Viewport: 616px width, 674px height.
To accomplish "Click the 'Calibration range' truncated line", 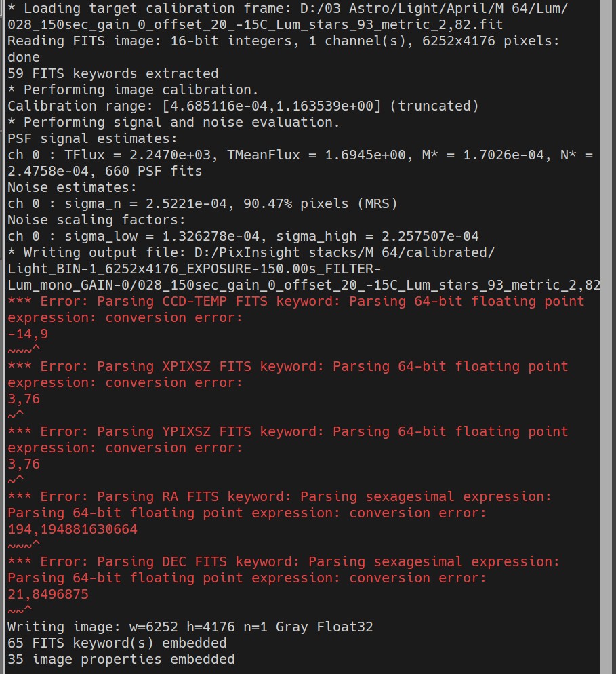I will point(243,106).
